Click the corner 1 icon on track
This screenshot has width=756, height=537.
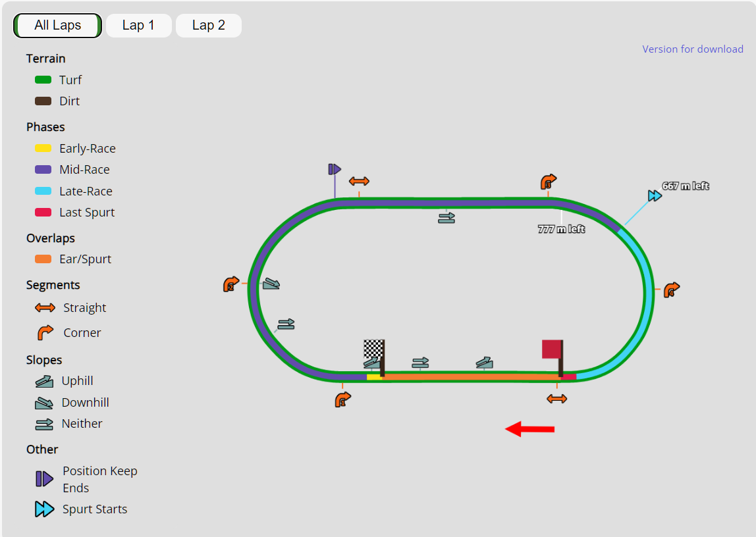click(343, 399)
